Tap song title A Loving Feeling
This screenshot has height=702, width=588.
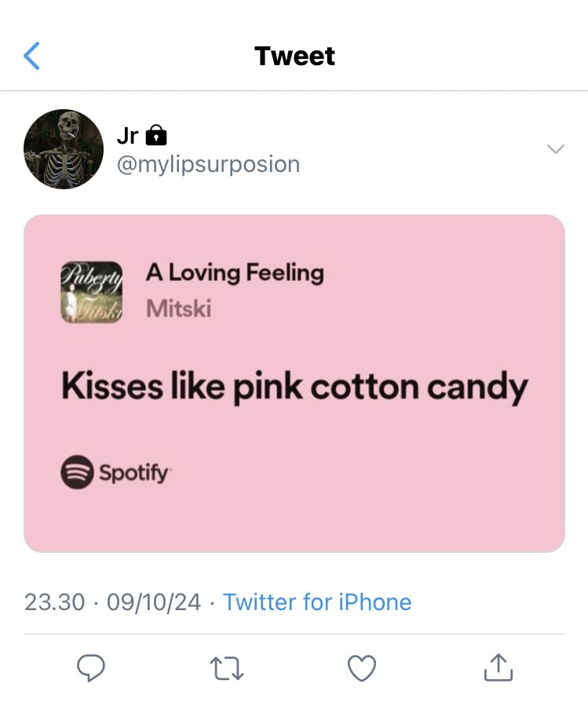(235, 272)
